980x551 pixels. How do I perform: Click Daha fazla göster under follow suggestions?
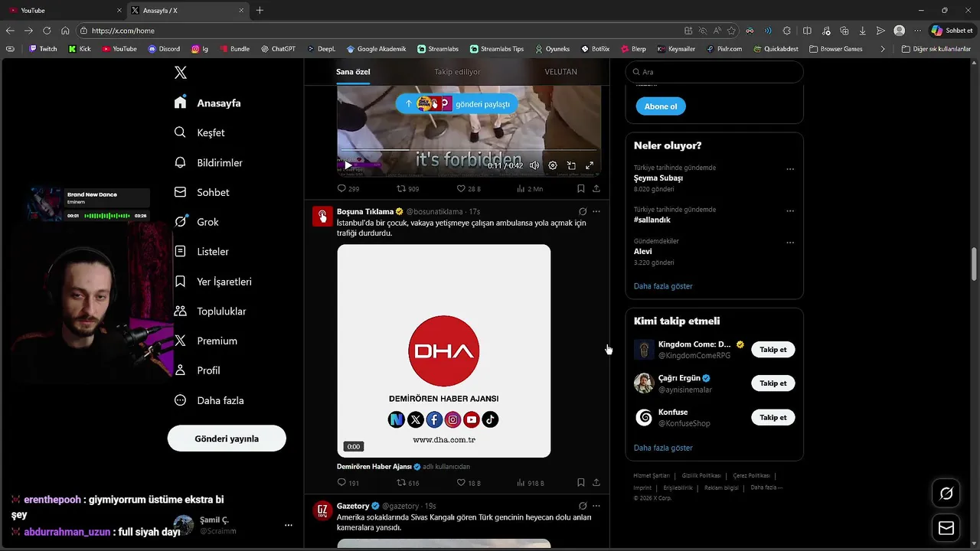[663, 448]
